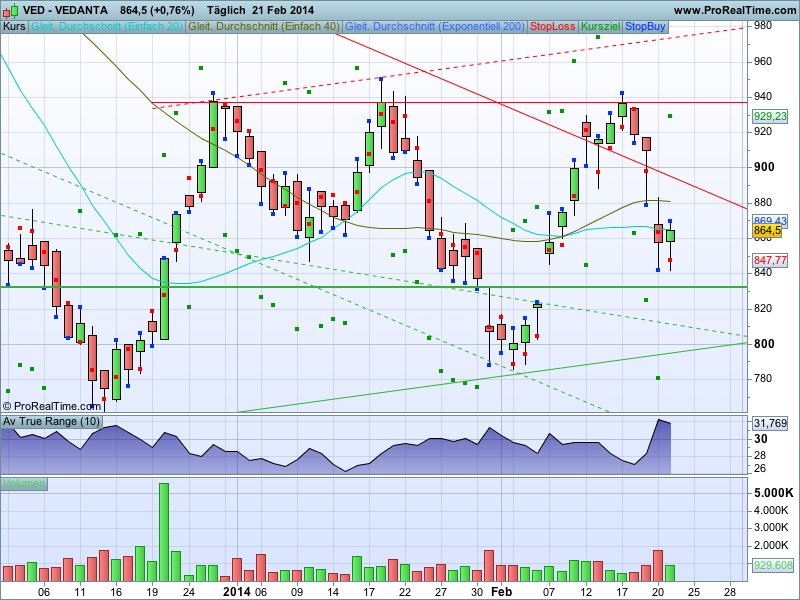Click the StopBuy legend label
This screenshot has width=800, height=600.
[x=645, y=27]
